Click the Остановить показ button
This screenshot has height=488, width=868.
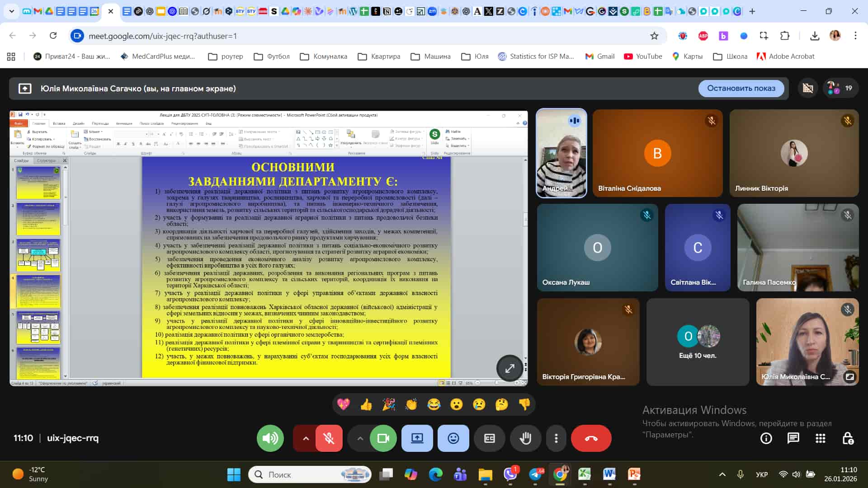(741, 88)
